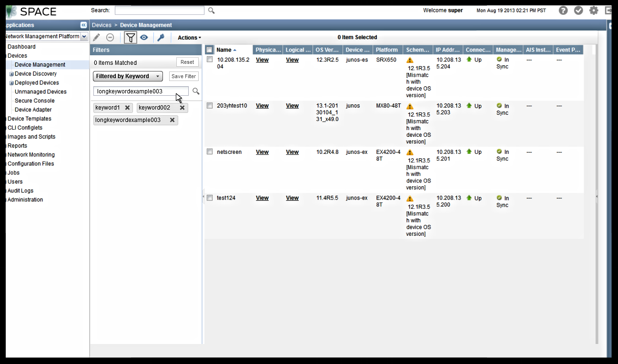
Task: Expand the Deployed Devices tree node
Action: [x=11, y=83]
